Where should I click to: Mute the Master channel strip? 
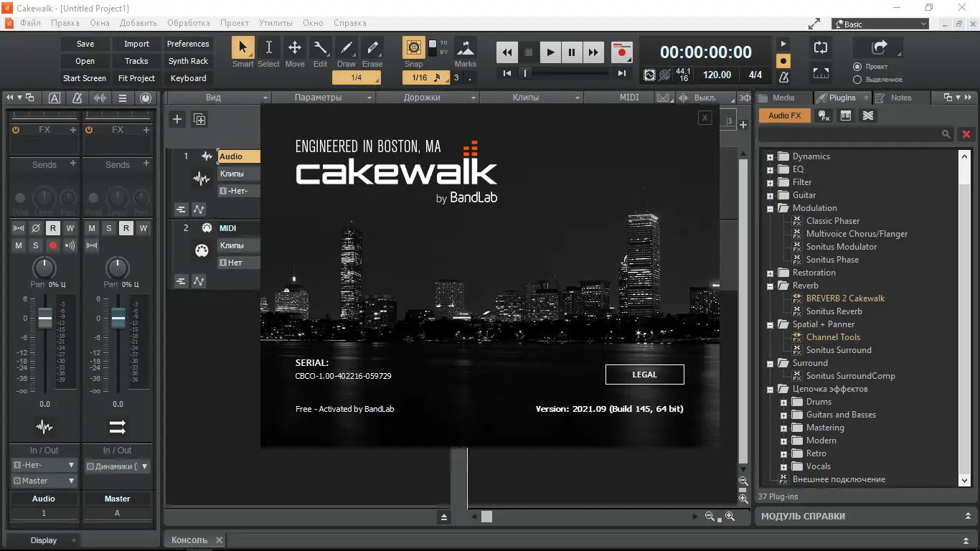click(92, 228)
